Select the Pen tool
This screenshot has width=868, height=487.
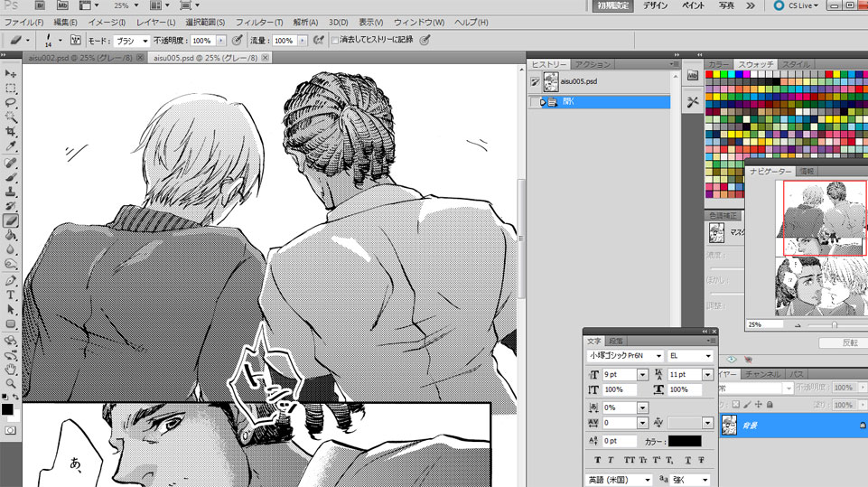pyautogui.click(x=11, y=280)
